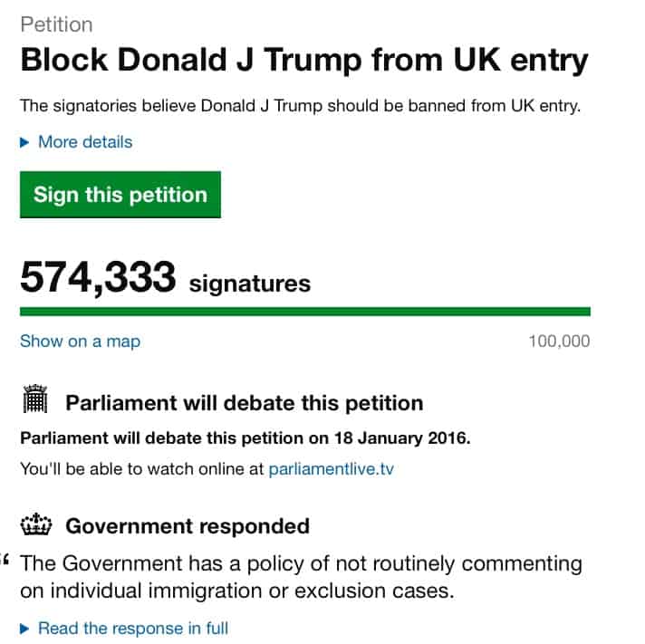Click the Parliament portcullis icon
This screenshot has width=645, height=644.
click(x=35, y=399)
